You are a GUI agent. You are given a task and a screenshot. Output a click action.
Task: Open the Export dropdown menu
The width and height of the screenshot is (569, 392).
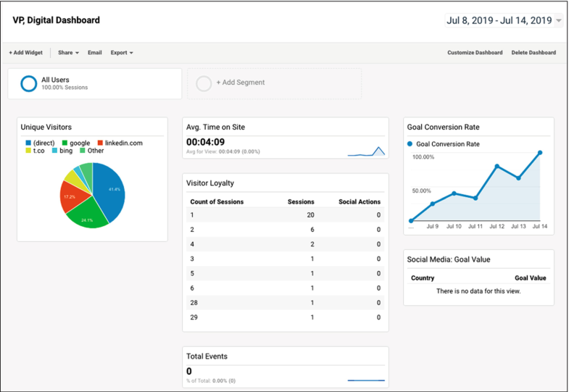[122, 53]
